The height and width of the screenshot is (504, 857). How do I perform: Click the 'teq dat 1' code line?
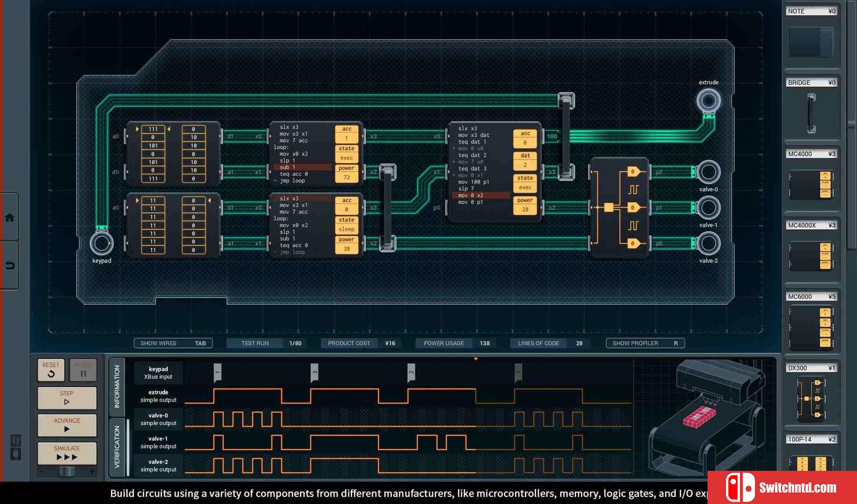(x=472, y=141)
